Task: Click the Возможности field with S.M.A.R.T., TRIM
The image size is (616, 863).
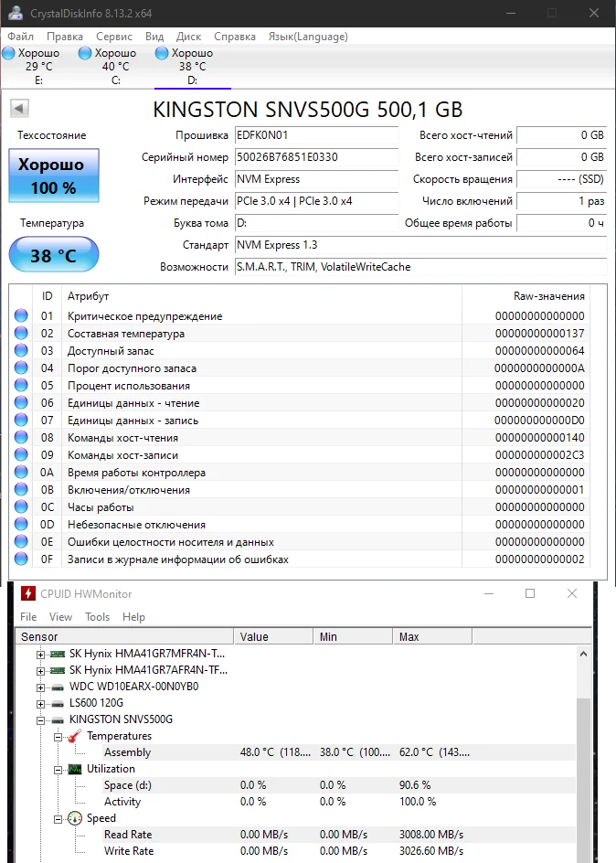Action: pos(420,267)
